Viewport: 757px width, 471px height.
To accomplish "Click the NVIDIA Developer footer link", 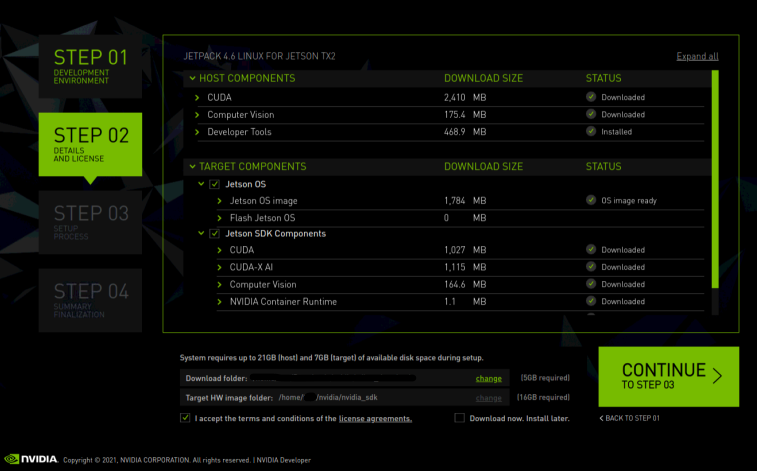I will click(x=283, y=460).
